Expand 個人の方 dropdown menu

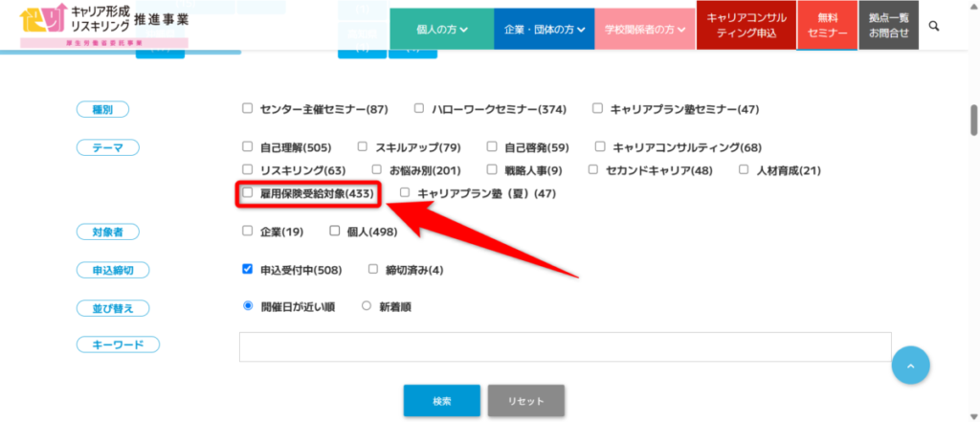pos(441,30)
